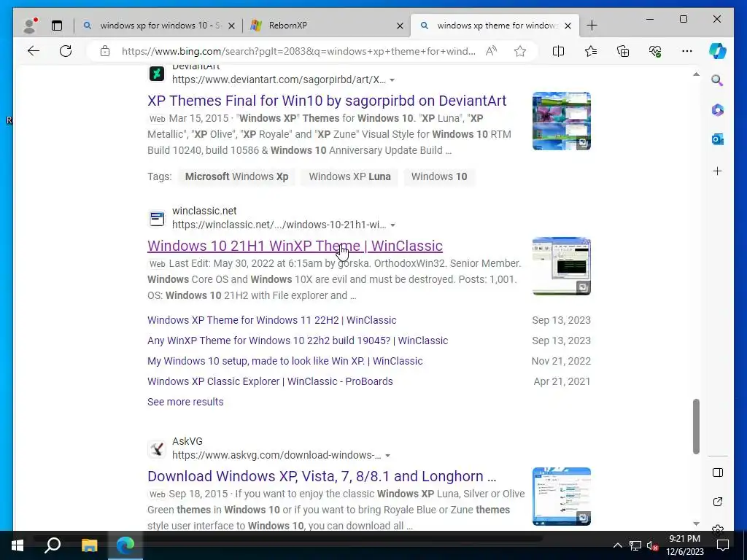747x560 pixels.
Task: Open a new tab
Action: [x=592, y=26]
